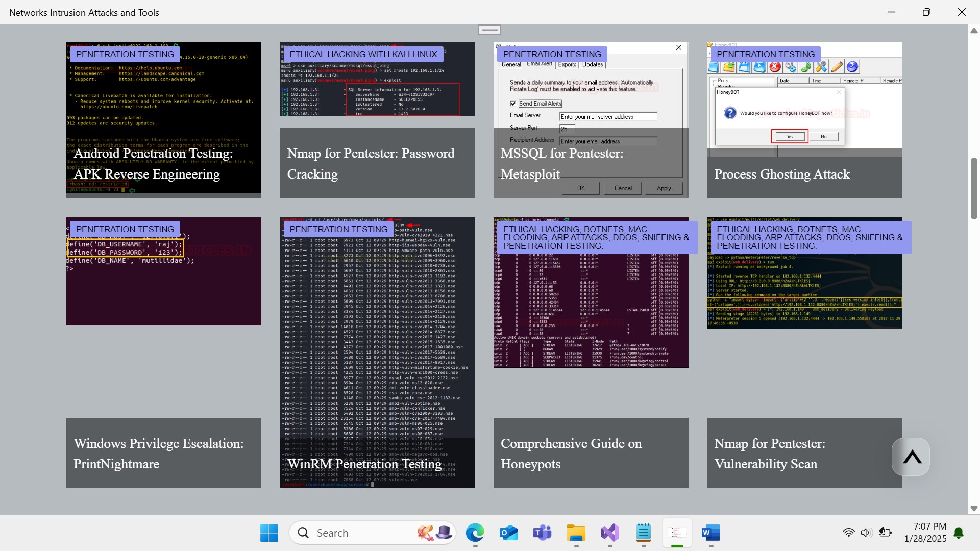Click the volume icon in system tray
980x551 pixels.
[866, 533]
